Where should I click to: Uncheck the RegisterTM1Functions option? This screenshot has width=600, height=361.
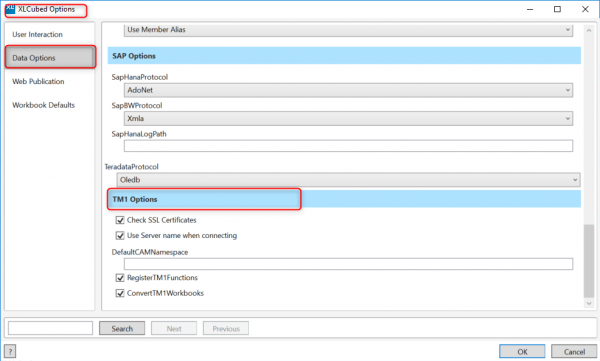120,278
